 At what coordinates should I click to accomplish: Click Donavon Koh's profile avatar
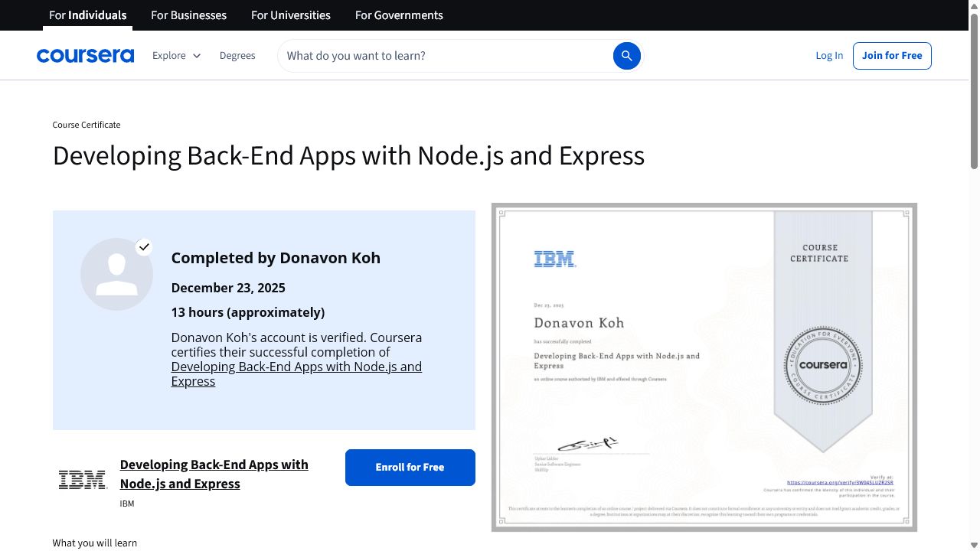pos(116,274)
